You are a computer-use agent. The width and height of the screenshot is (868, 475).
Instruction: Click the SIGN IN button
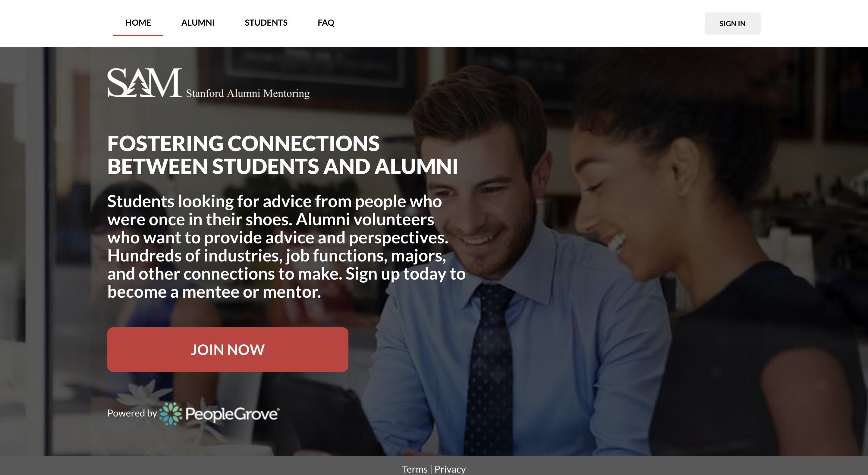click(x=732, y=24)
